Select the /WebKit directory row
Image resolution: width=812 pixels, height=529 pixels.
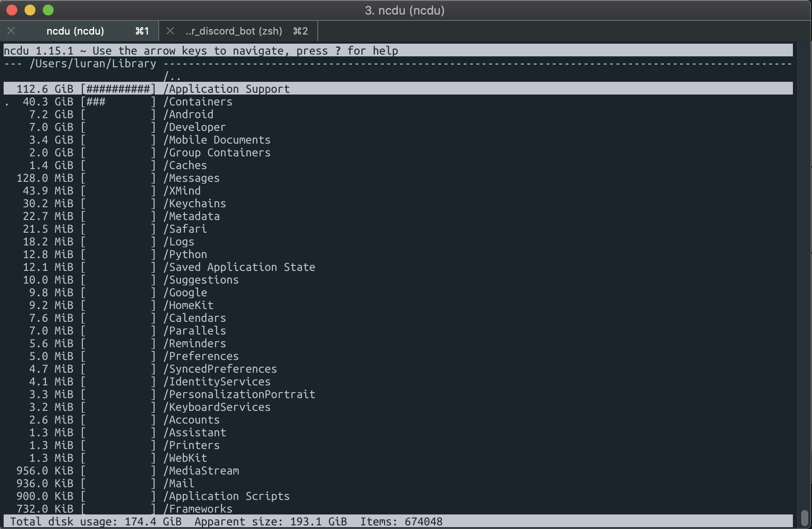pos(398,458)
